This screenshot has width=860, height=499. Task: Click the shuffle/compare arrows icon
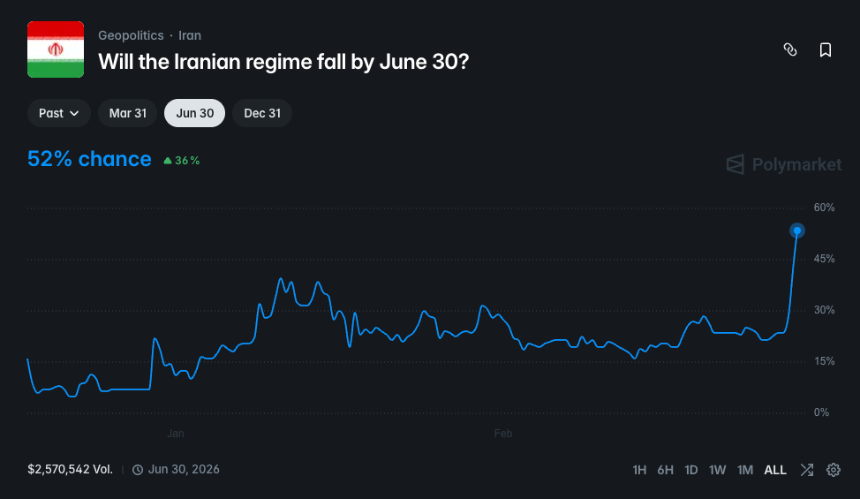point(807,469)
